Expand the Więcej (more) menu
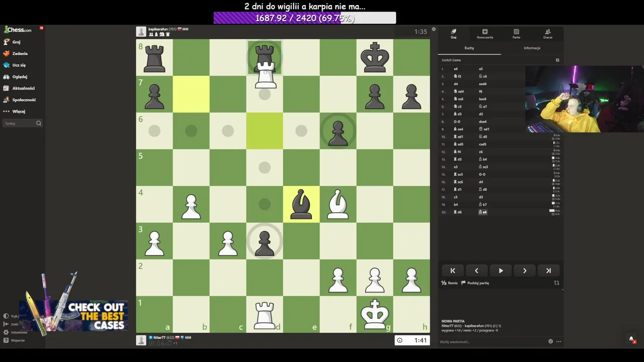 pos(14,111)
